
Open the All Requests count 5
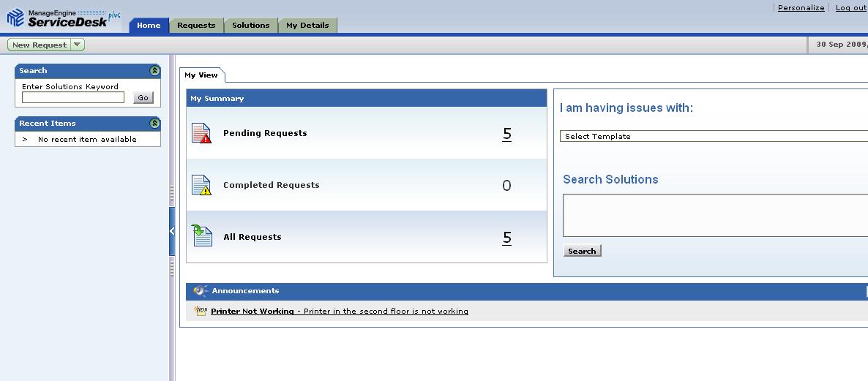tap(506, 238)
